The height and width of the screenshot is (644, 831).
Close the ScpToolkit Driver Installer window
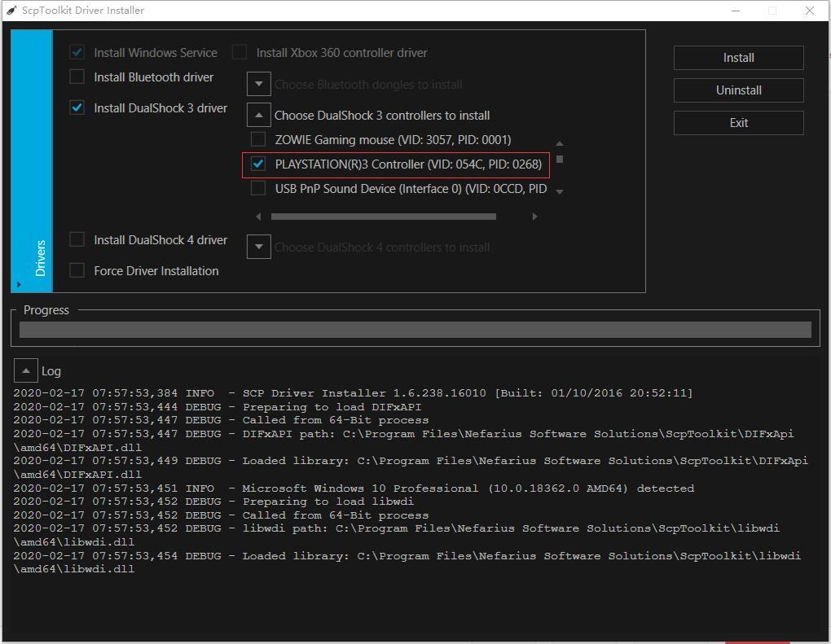tap(810, 11)
